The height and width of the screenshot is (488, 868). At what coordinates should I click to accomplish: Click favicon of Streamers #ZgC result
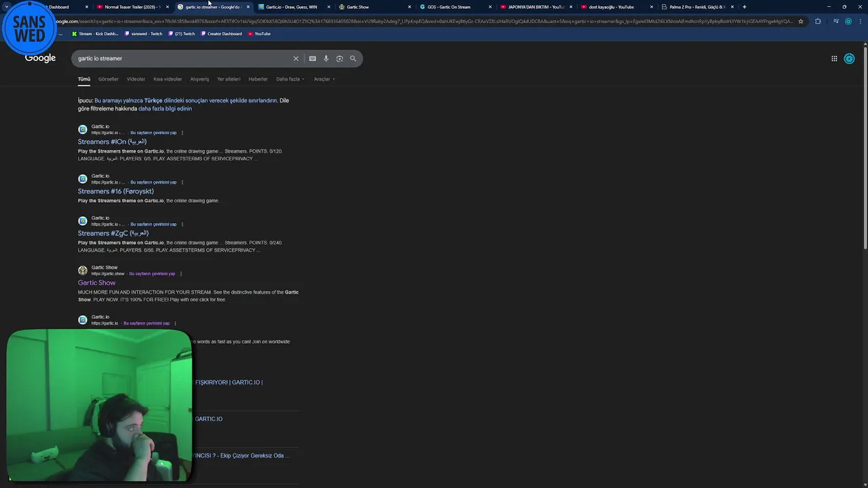click(83, 221)
